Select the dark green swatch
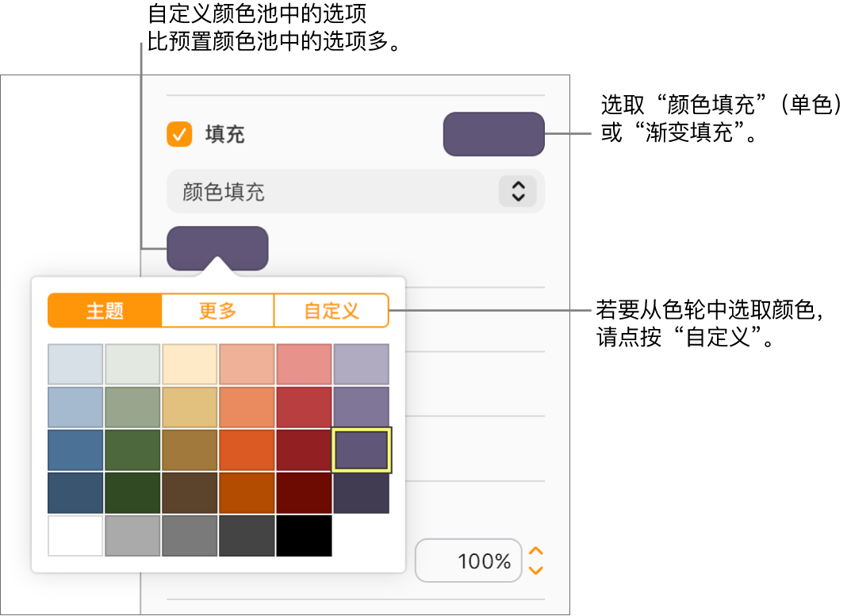The image size is (851, 616). pos(132,492)
